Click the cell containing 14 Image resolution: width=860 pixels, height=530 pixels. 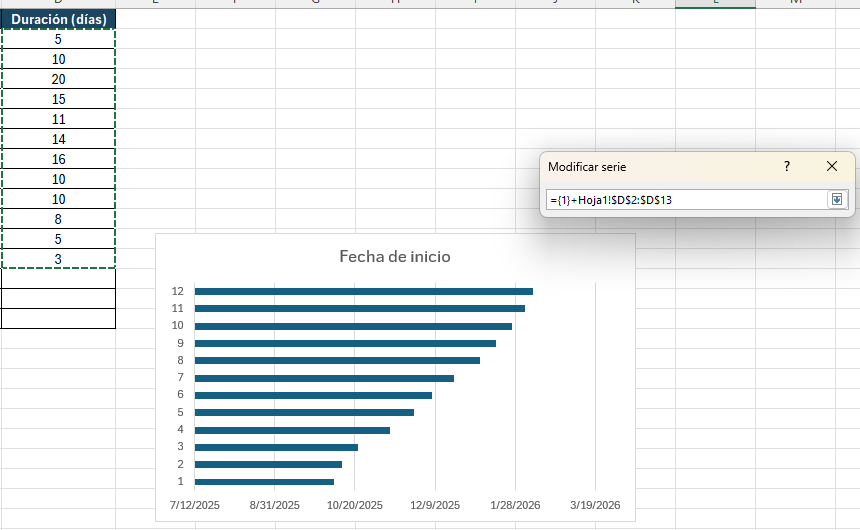[x=58, y=139]
